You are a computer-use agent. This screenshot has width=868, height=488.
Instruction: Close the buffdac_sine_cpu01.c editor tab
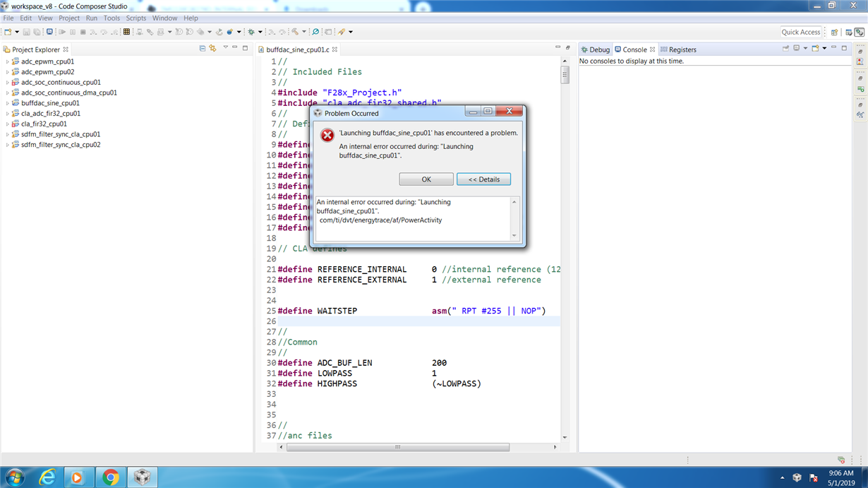pos(335,50)
